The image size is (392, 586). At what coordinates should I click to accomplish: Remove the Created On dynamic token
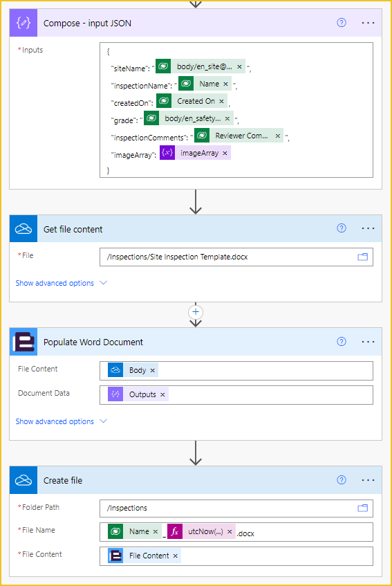click(x=221, y=101)
